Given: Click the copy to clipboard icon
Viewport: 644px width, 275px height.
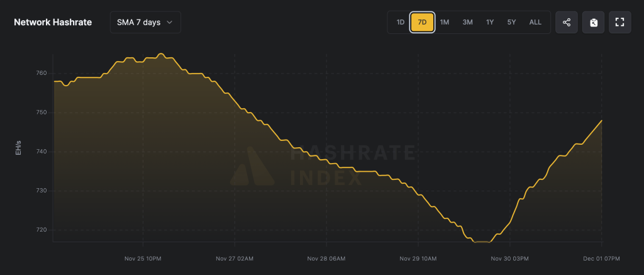Looking at the screenshot, I should (x=593, y=22).
